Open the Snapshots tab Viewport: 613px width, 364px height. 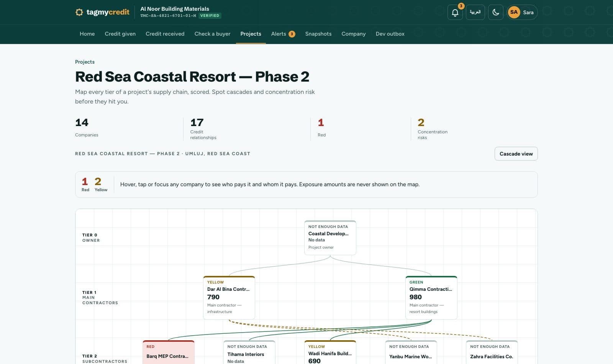pos(318,34)
